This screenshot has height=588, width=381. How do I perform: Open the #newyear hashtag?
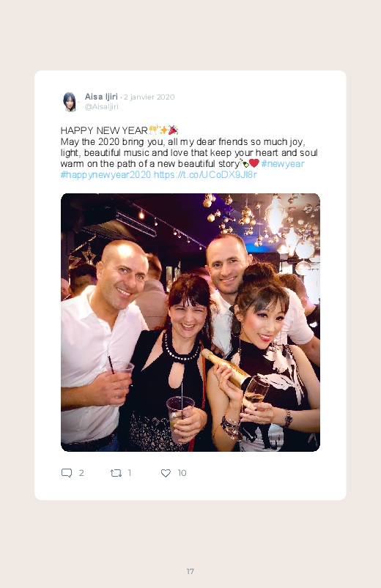click(x=283, y=164)
